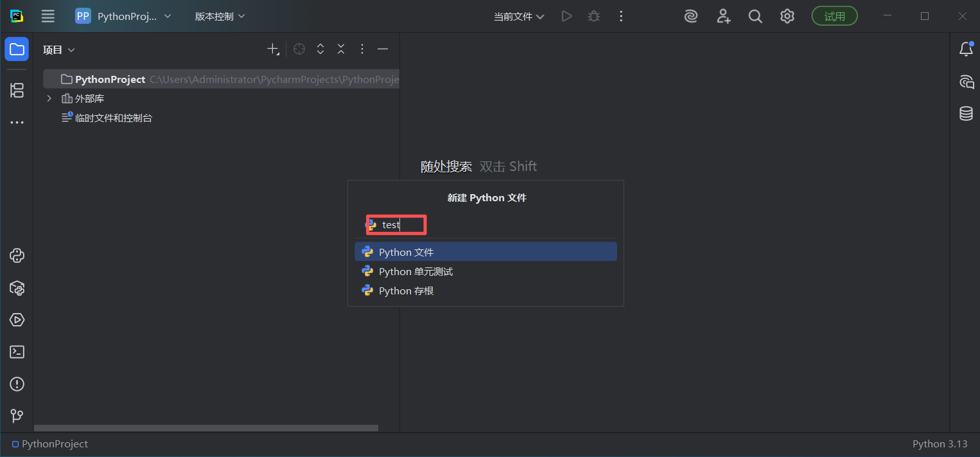This screenshot has height=457, width=980.
Task: Click the 新建 Python 文件 dialog title
Action: click(487, 198)
